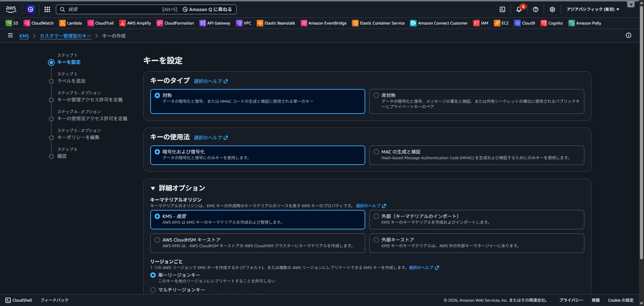
Task: Go to step 1 キーを設定
Action: point(69,62)
